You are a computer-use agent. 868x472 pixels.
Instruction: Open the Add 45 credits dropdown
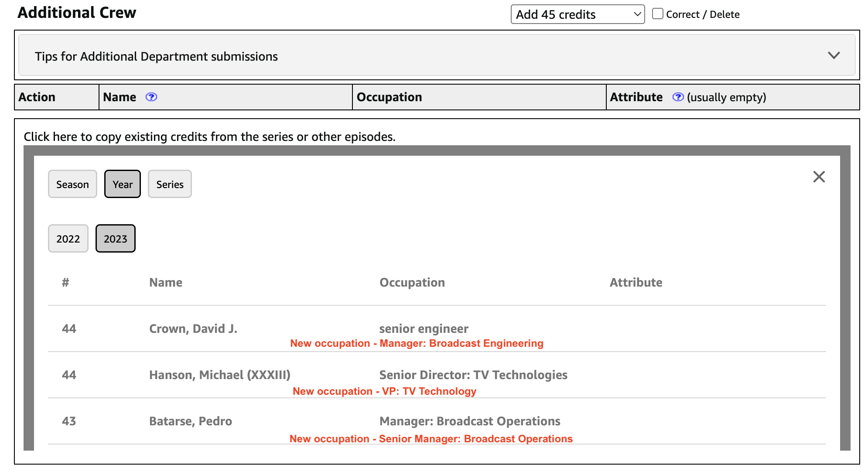pyautogui.click(x=577, y=14)
